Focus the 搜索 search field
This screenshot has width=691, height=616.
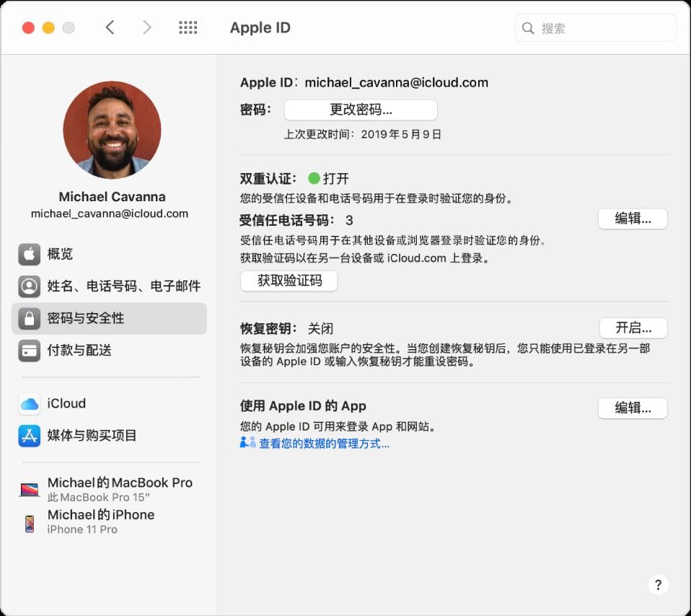coord(596,28)
